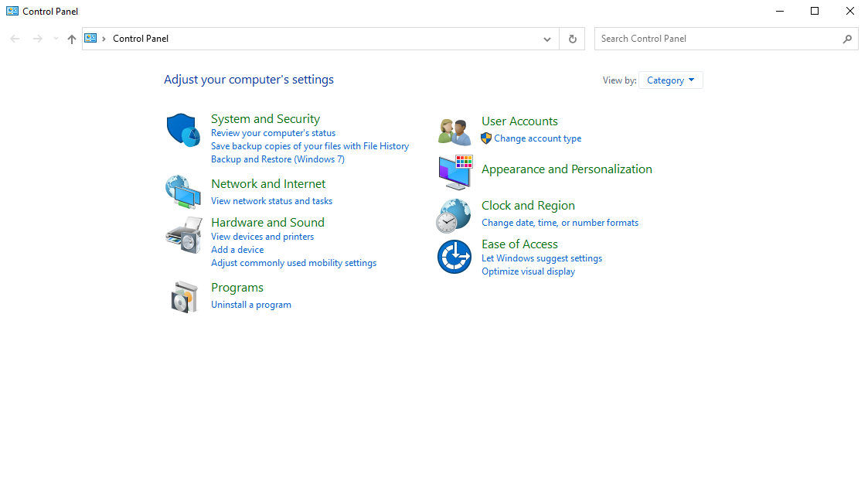Open Network and Internet category

point(268,183)
